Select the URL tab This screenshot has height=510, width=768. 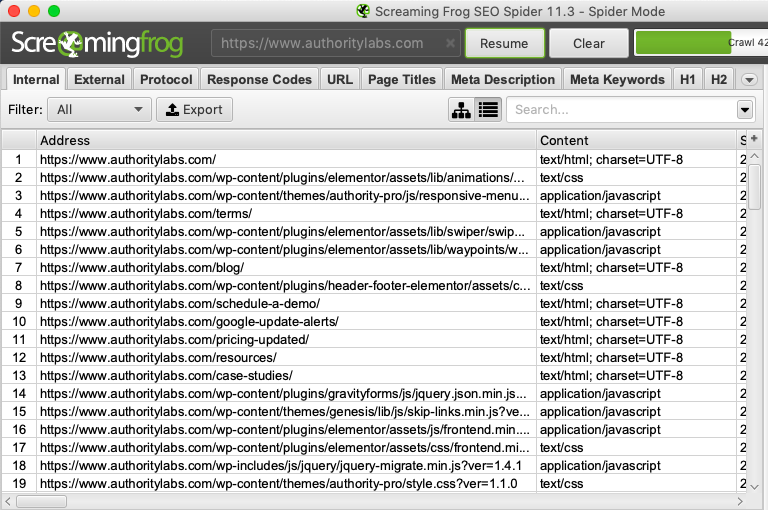click(339, 79)
